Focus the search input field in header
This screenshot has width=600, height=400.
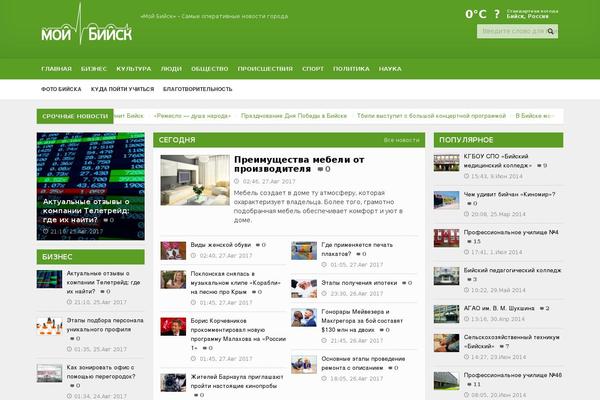click(x=517, y=31)
